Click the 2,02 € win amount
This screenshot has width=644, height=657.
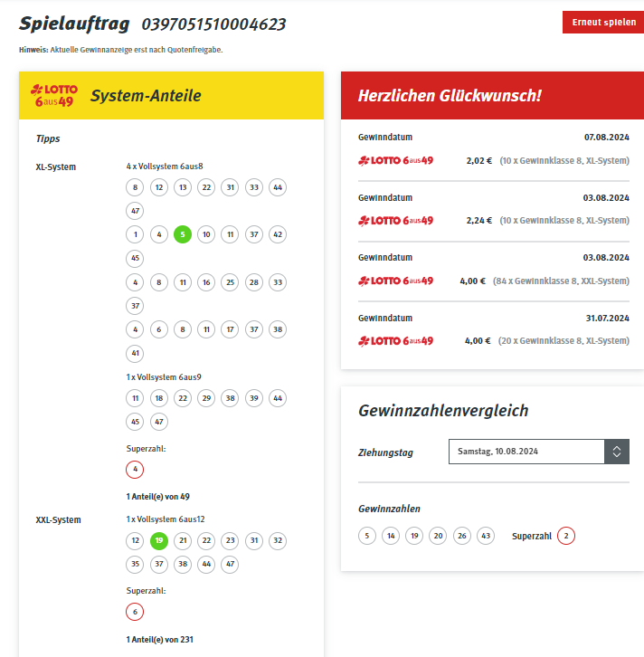479,160
